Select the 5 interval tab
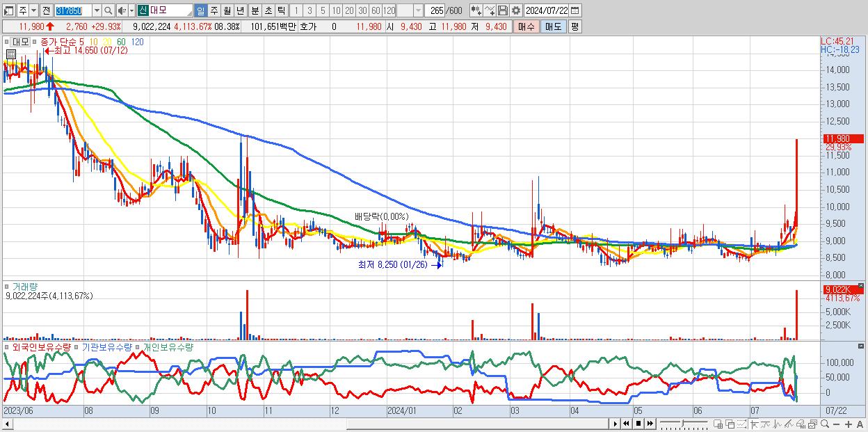Screen dimensions: 868x432 coord(323,10)
